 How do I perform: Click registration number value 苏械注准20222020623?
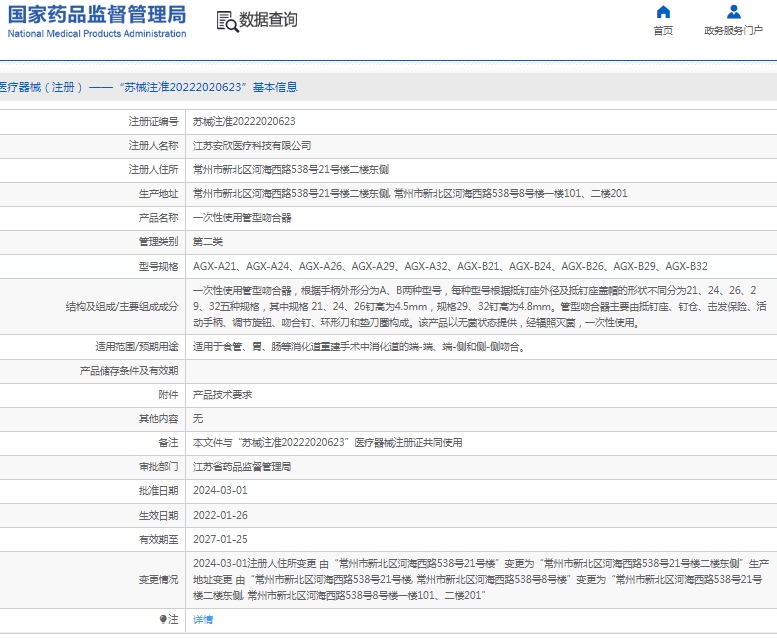pos(244,121)
